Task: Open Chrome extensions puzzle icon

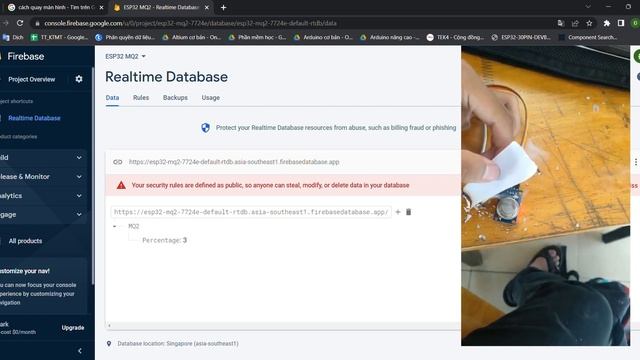Action: pyautogui.click(x=607, y=23)
